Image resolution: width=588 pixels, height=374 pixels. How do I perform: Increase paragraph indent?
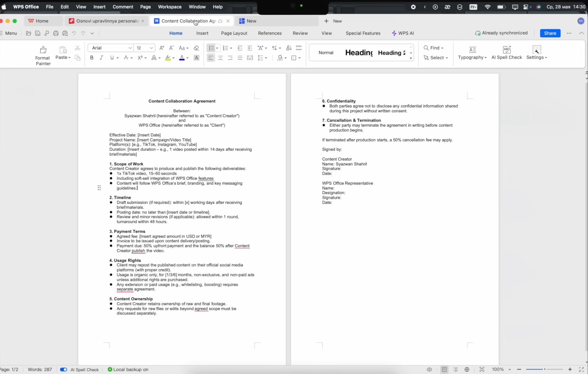(250, 48)
